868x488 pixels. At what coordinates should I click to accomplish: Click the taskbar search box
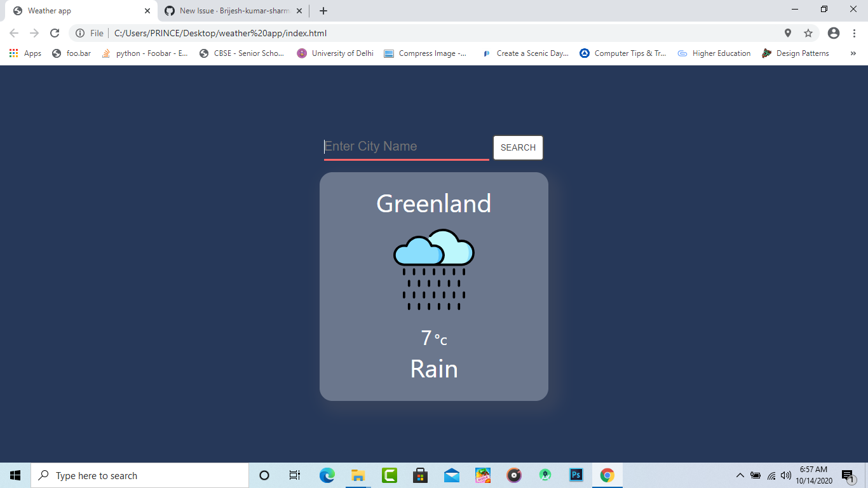click(x=140, y=475)
